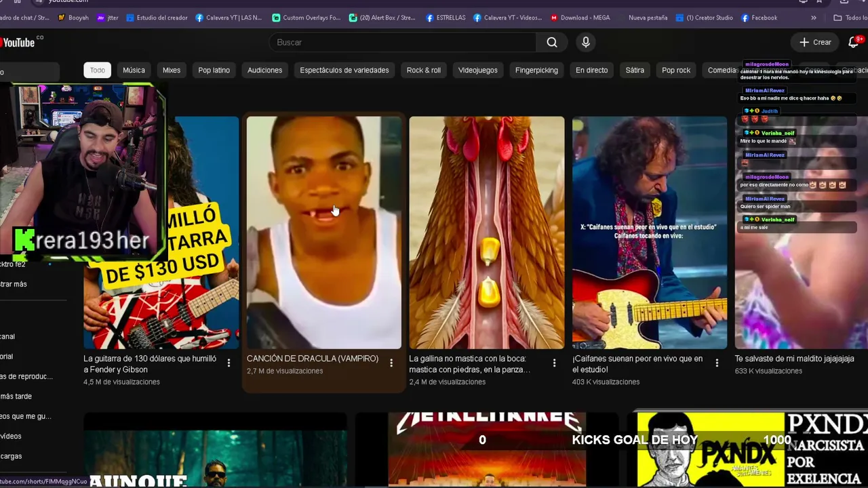Open title 'Te salvaste de mi maldito jajajajaja'
This screenshot has height=488, width=868.
pos(795,359)
